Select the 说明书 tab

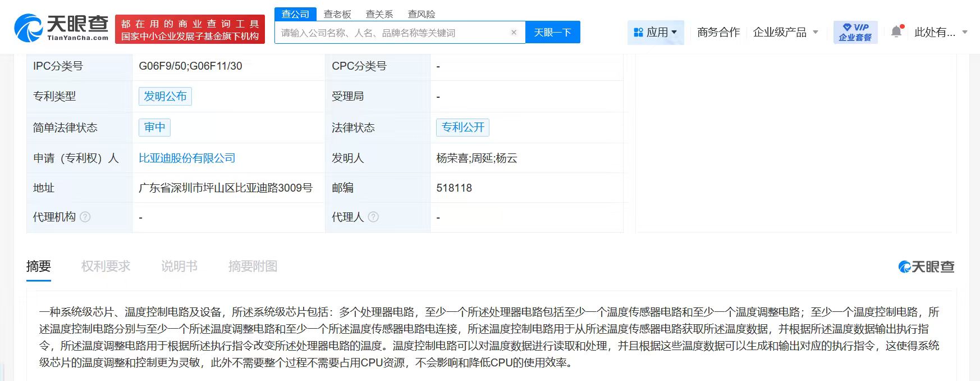[x=179, y=266]
